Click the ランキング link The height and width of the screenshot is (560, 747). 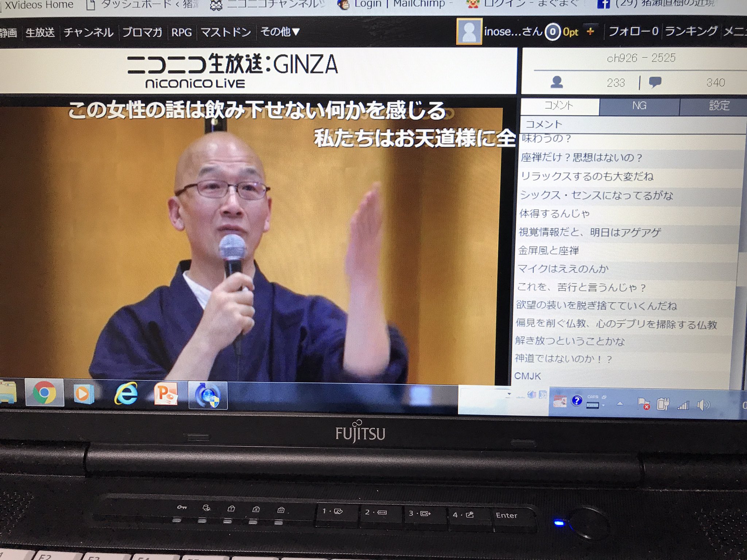click(x=690, y=31)
